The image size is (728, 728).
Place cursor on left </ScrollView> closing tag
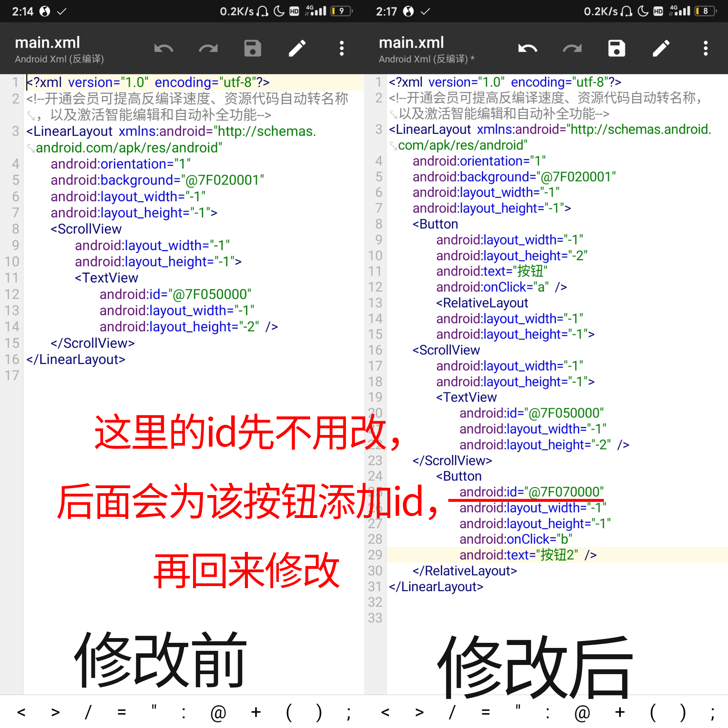pyautogui.click(x=93, y=343)
